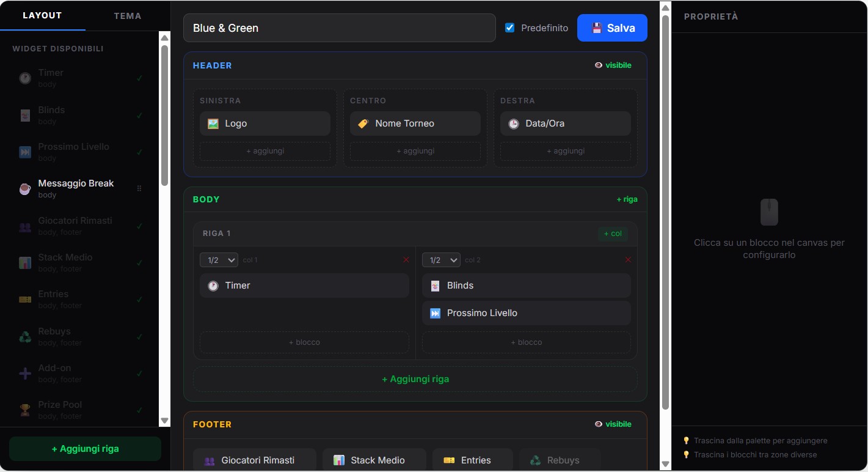This screenshot has width=868, height=472.
Task: Click the widget palette scrollbar thumb
Action: (164, 115)
